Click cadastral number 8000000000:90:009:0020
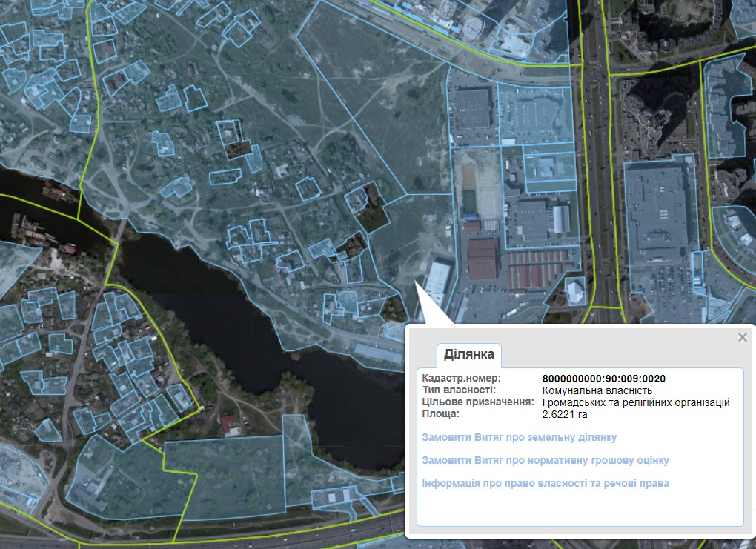 [x=603, y=379]
